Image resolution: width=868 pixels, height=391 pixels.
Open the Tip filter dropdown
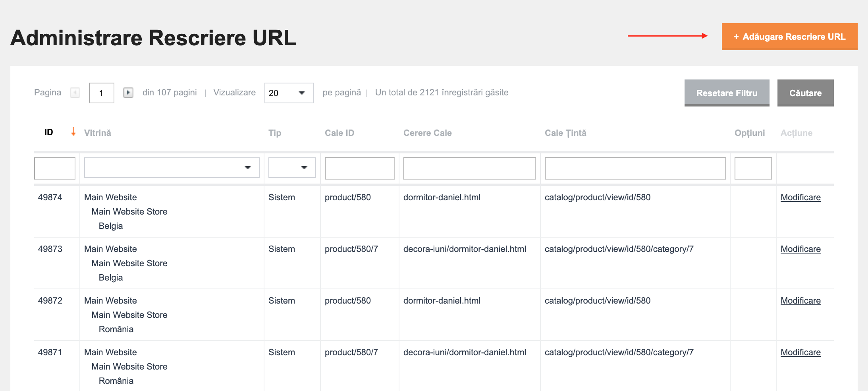pyautogui.click(x=292, y=168)
